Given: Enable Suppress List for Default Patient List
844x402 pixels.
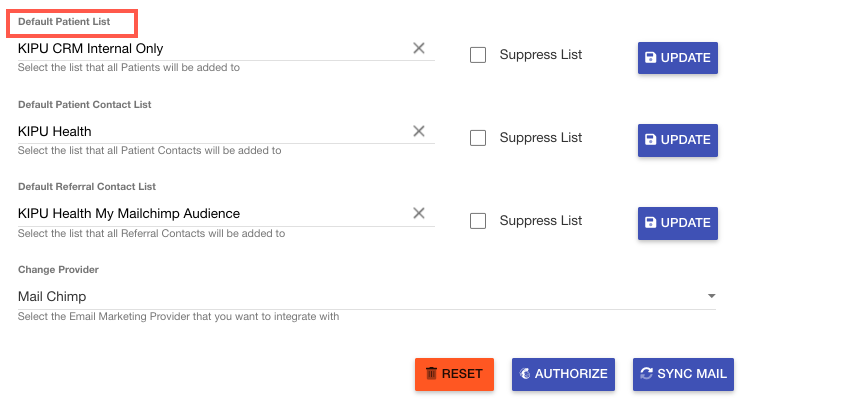Looking at the screenshot, I should pos(478,55).
